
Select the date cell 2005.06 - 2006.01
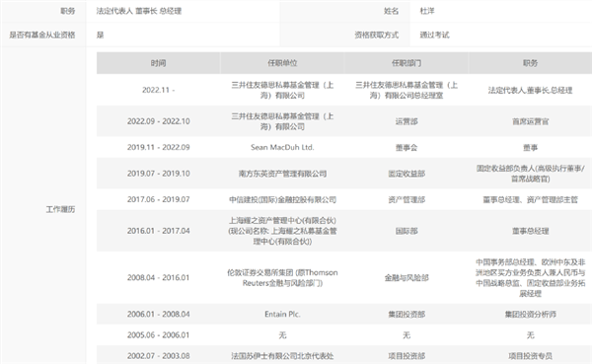pos(158,335)
